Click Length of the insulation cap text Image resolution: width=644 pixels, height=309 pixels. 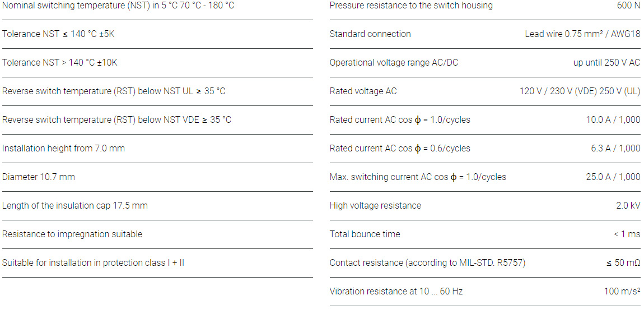tap(75, 206)
